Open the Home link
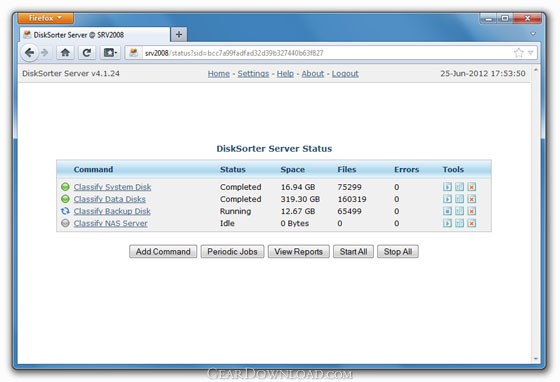The height and width of the screenshot is (382, 560). pyautogui.click(x=219, y=74)
